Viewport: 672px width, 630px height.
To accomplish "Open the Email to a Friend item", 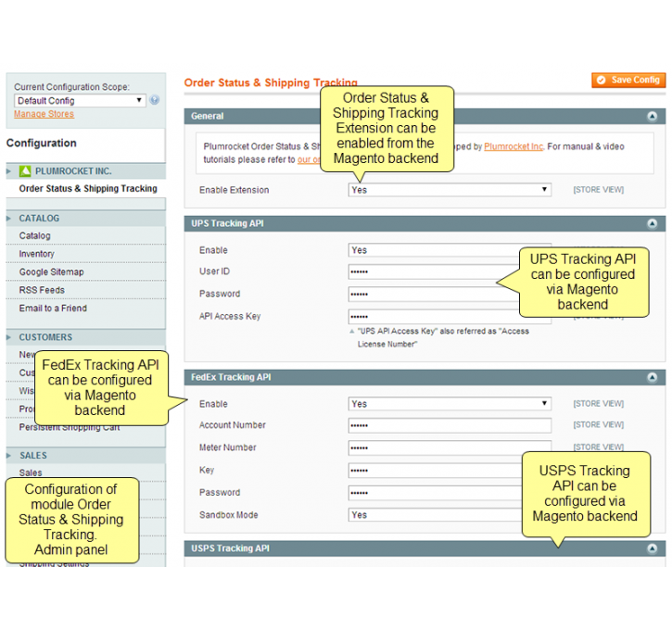I will click(x=53, y=309).
